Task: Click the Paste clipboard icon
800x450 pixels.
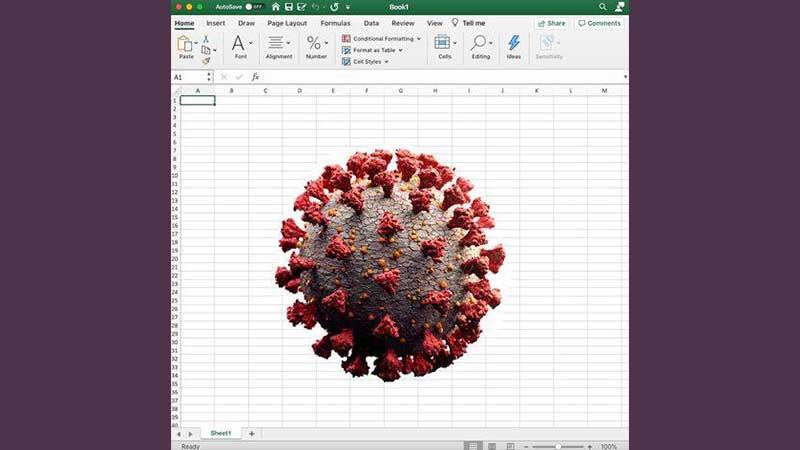Action: pyautogui.click(x=184, y=44)
